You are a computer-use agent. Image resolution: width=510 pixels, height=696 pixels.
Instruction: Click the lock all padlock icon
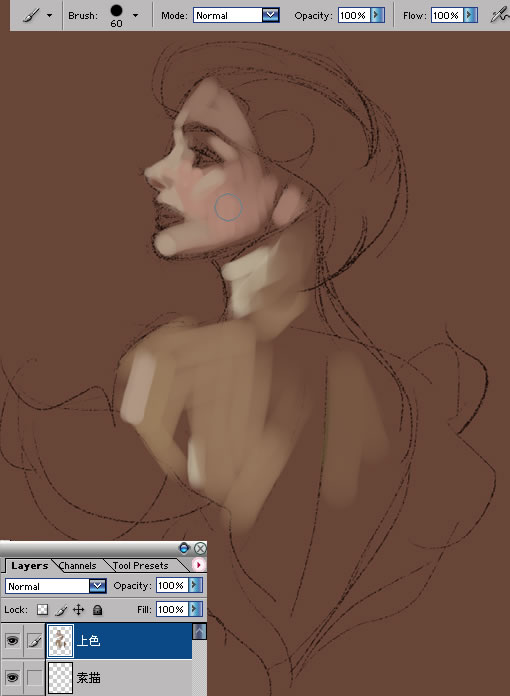[97, 610]
